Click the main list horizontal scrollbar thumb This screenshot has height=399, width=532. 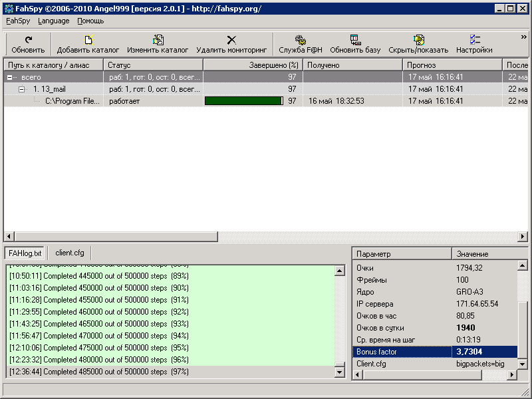click(x=116, y=237)
